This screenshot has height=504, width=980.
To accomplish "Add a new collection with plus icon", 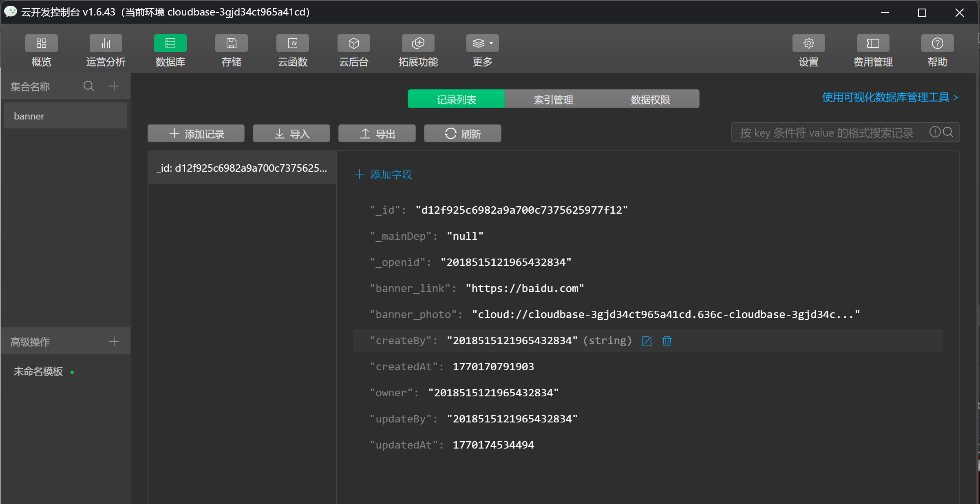I will (114, 86).
